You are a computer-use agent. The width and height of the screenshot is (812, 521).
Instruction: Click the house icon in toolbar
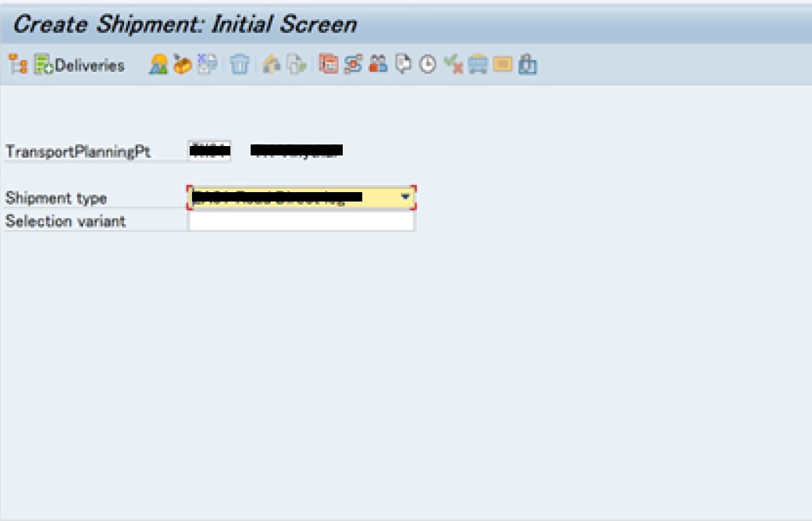[272, 65]
